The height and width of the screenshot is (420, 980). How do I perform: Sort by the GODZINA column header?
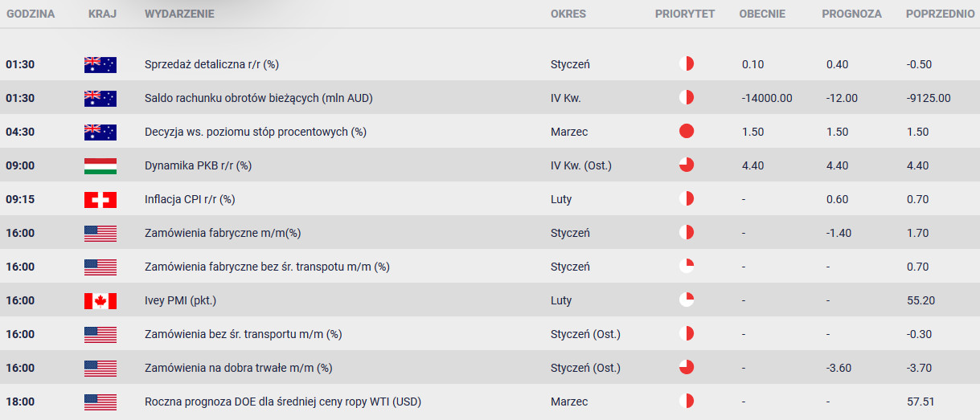(30, 14)
